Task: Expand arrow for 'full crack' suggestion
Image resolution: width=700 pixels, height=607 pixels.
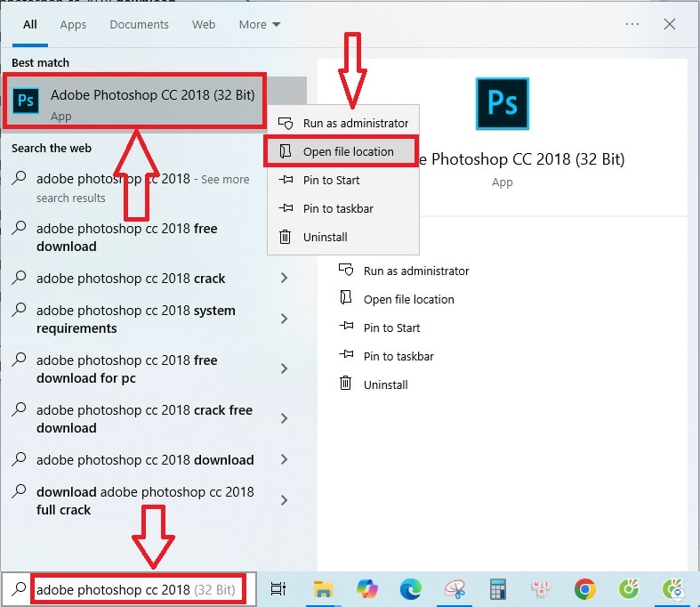Action: (x=284, y=500)
